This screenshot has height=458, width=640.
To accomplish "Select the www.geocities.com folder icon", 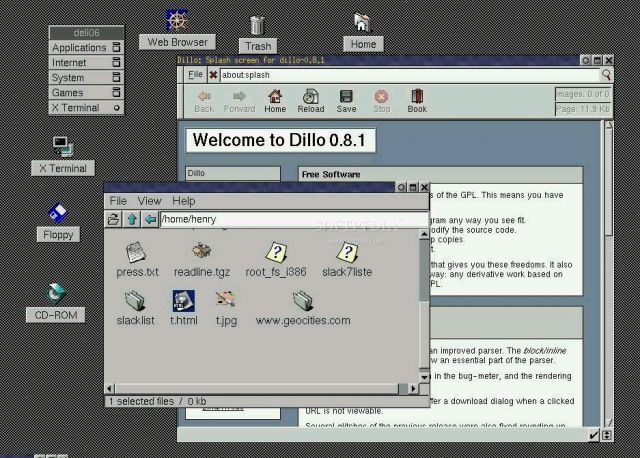I will (303, 301).
